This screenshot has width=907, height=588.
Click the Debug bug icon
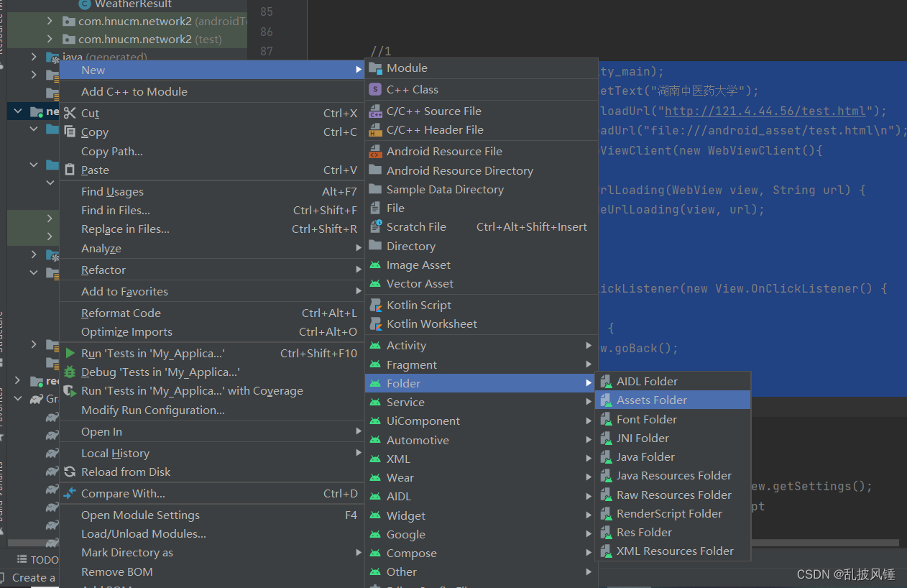click(x=70, y=372)
